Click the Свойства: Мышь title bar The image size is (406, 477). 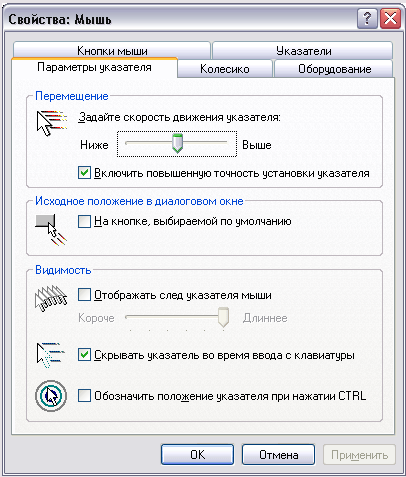[180, 19]
